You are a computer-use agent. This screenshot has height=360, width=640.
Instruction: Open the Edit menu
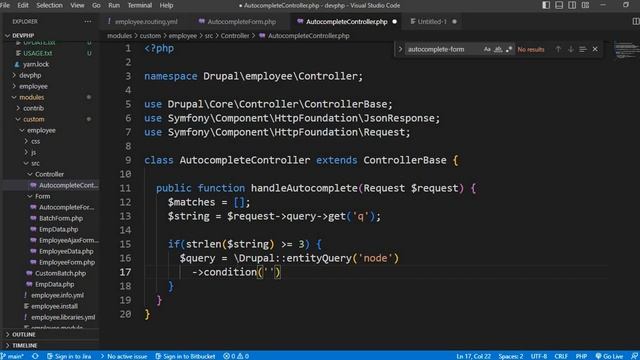point(23,5)
